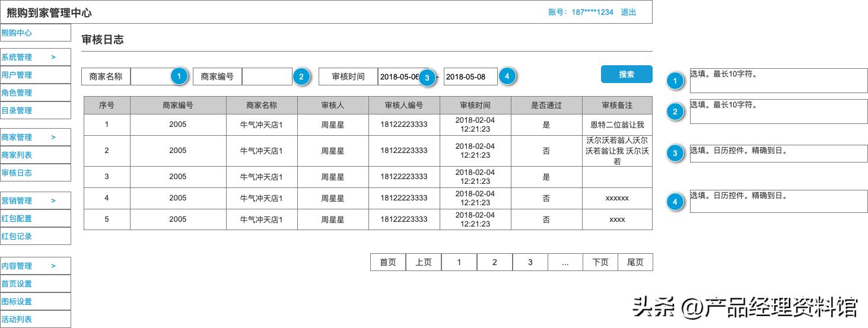Expand the 营销管理 menu section
This screenshot has height=328, width=868.
coord(35,201)
